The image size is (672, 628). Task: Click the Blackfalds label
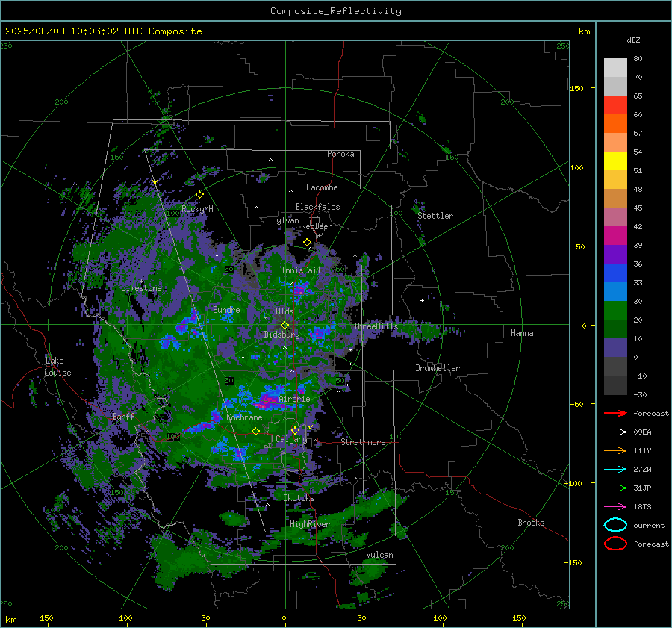pos(317,207)
